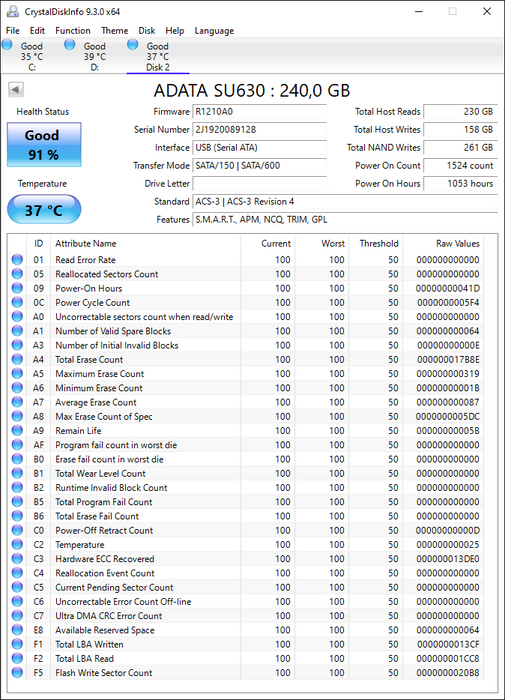Click the Firmware field R1210A0
Screen dimensions: 505x700
(259, 112)
